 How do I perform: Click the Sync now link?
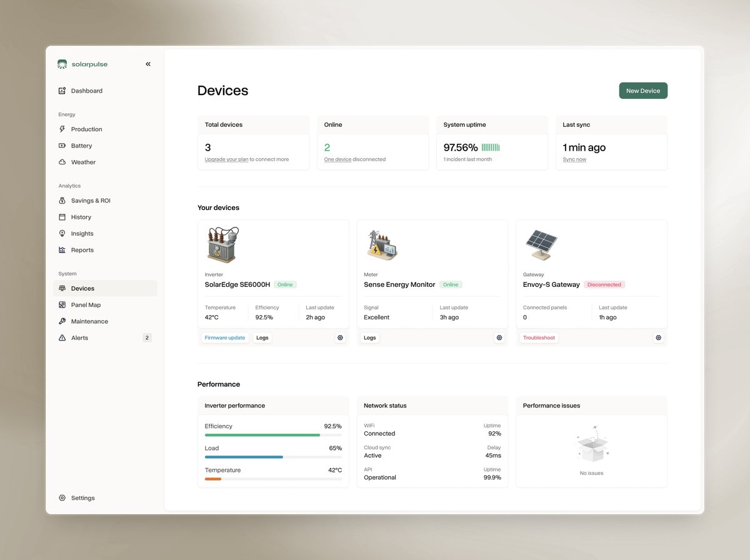(574, 159)
